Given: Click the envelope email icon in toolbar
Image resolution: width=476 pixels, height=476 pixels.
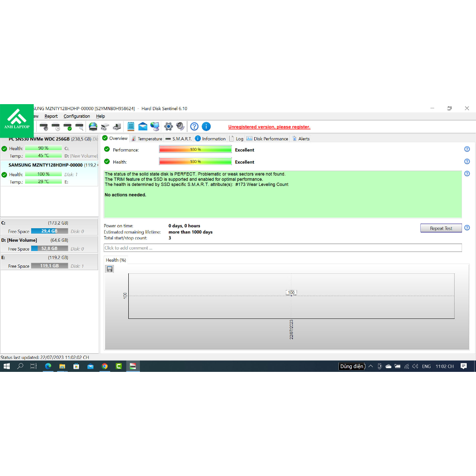Looking at the screenshot, I should pos(143,126).
